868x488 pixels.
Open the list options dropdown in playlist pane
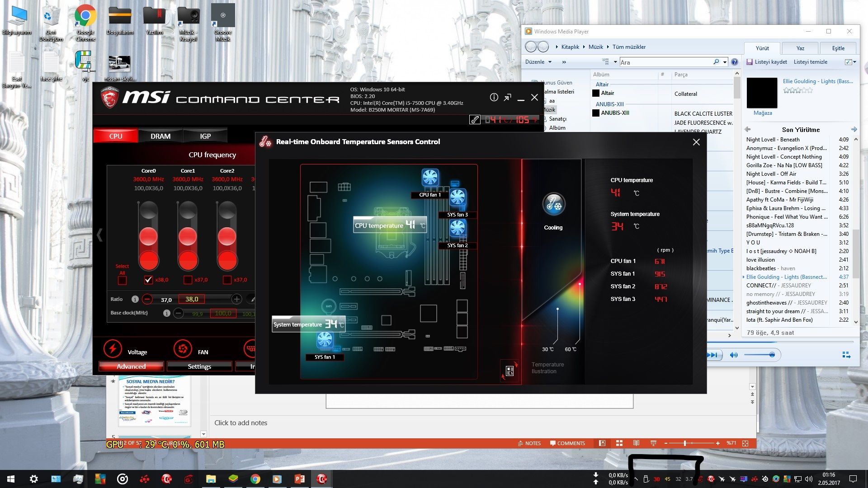(851, 62)
